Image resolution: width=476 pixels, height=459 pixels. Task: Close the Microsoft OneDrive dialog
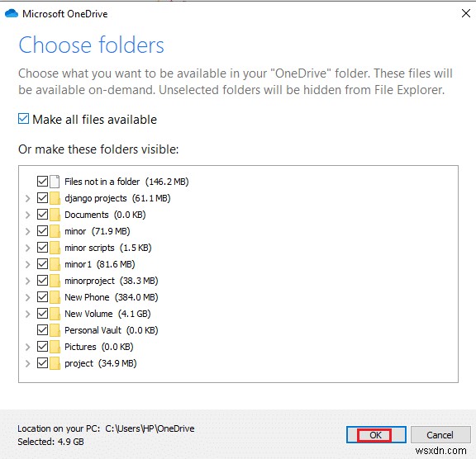[466, 13]
